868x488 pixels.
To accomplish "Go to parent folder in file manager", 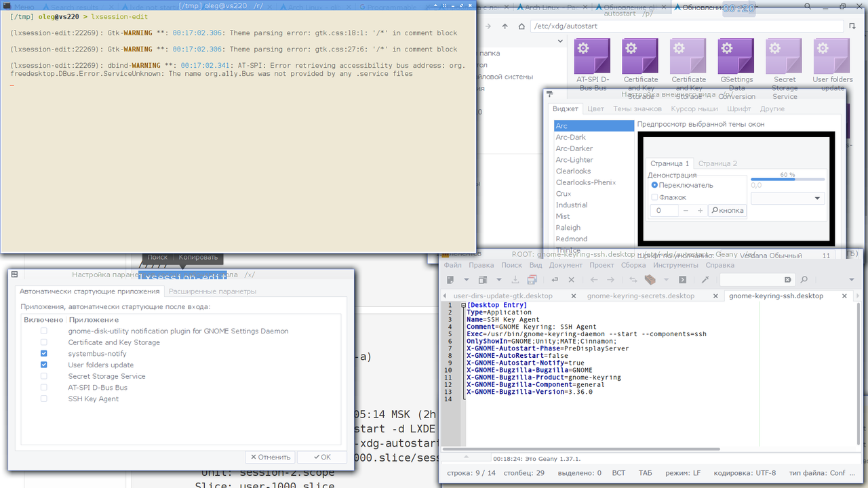I will pos(505,26).
